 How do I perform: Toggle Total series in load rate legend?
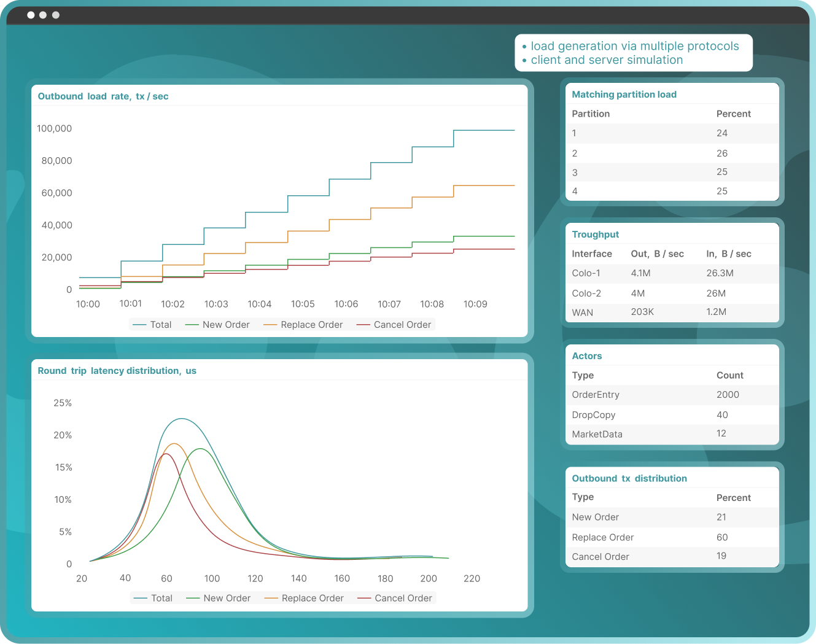pos(153,325)
